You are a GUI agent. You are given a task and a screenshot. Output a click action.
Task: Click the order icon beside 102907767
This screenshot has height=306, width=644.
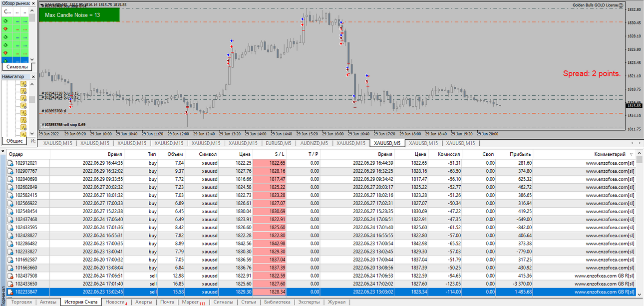click(x=10, y=171)
